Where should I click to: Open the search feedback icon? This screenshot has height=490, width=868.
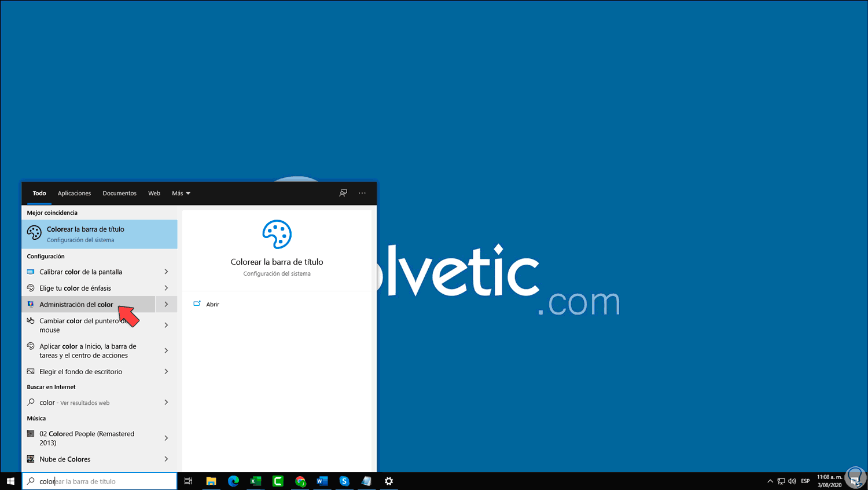pos(343,193)
